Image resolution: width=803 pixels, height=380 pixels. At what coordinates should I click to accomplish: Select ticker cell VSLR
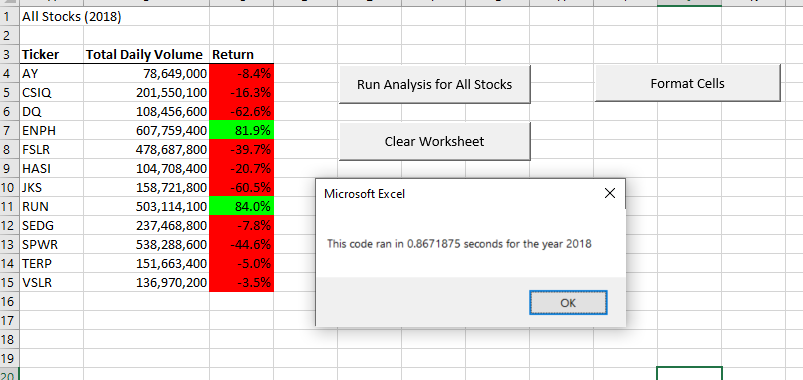[x=51, y=282]
